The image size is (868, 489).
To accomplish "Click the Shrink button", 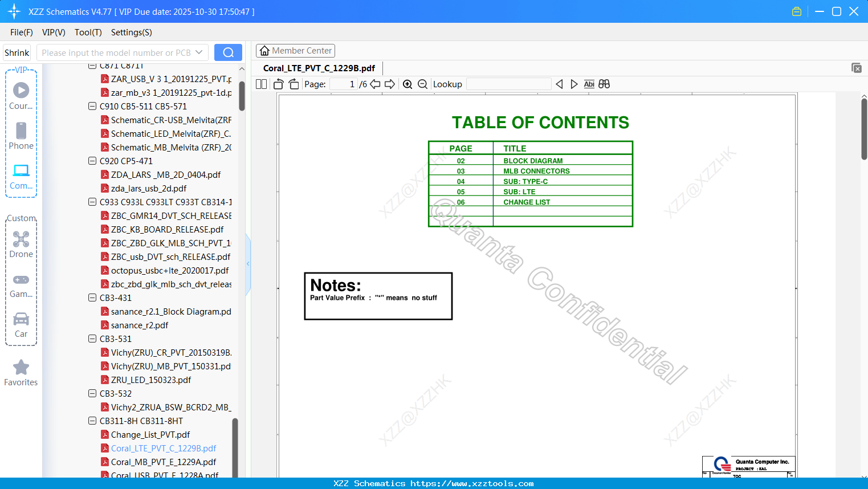I will click(x=17, y=52).
